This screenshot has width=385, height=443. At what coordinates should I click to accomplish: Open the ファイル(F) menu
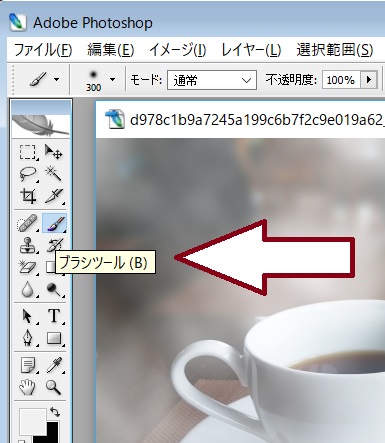click(x=43, y=50)
